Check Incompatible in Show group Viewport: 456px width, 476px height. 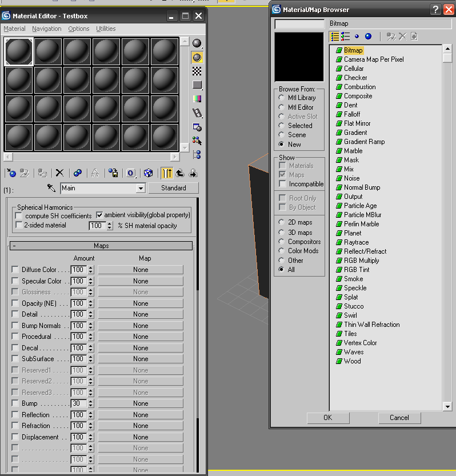pyautogui.click(x=282, y=184)
